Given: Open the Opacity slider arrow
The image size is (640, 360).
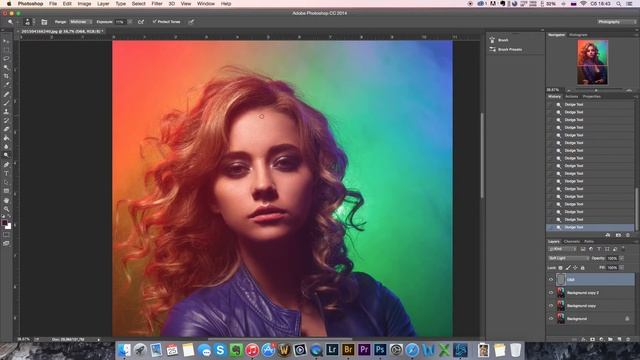Looking at the screenshot, I should [x=622, y=258].
